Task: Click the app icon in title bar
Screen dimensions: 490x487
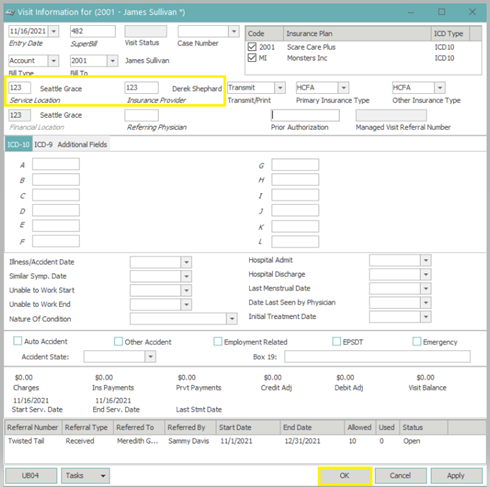Action: click(x=10, y=12)
